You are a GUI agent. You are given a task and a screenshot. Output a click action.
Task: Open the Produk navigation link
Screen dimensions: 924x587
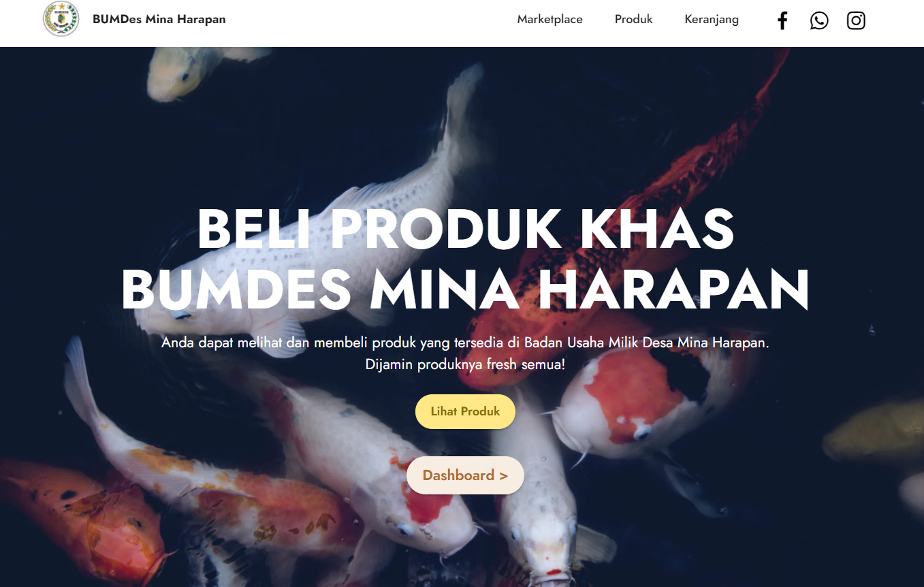633,20
